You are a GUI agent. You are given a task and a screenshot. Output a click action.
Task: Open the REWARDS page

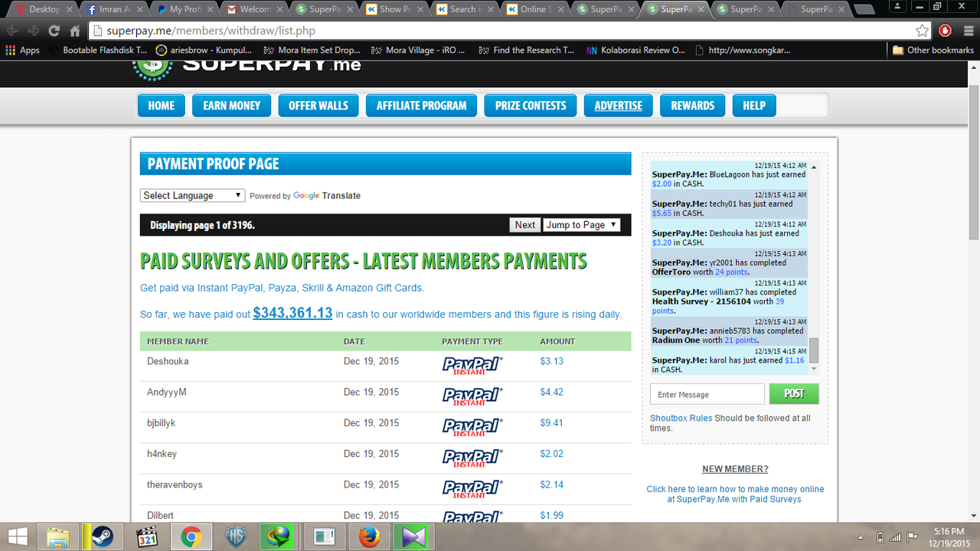pyautogui.click(x=693, y=106)
